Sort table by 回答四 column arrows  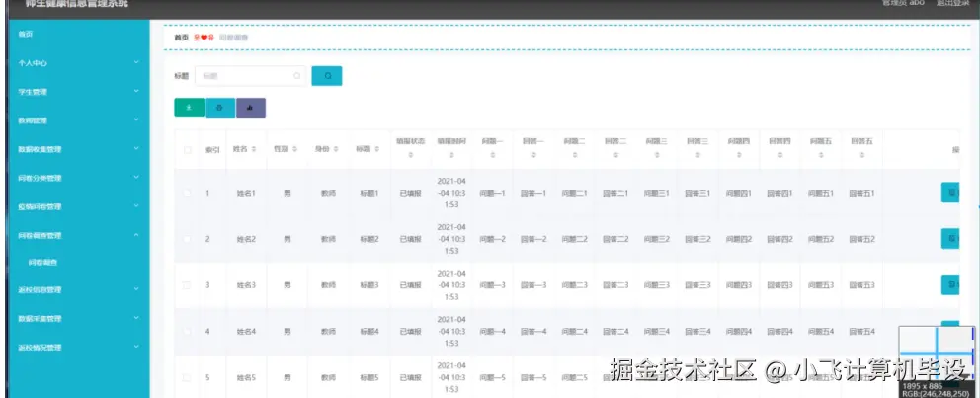pos(780,154)
